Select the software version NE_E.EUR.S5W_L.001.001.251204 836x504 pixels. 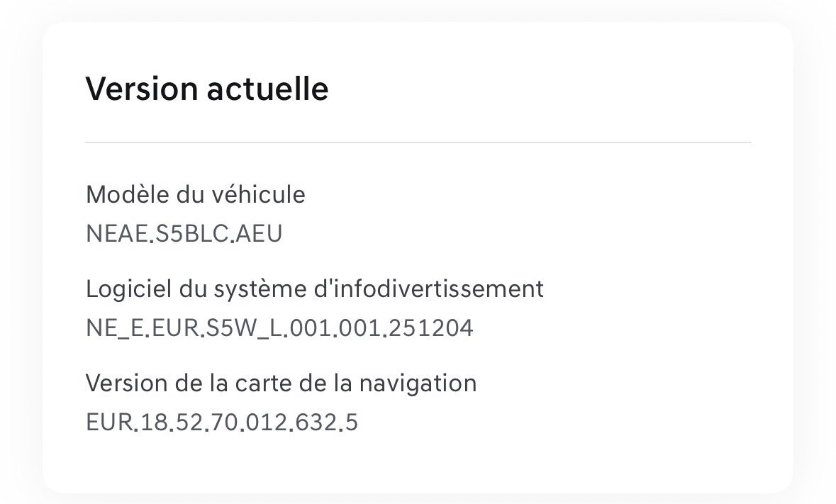pos(279,328)
